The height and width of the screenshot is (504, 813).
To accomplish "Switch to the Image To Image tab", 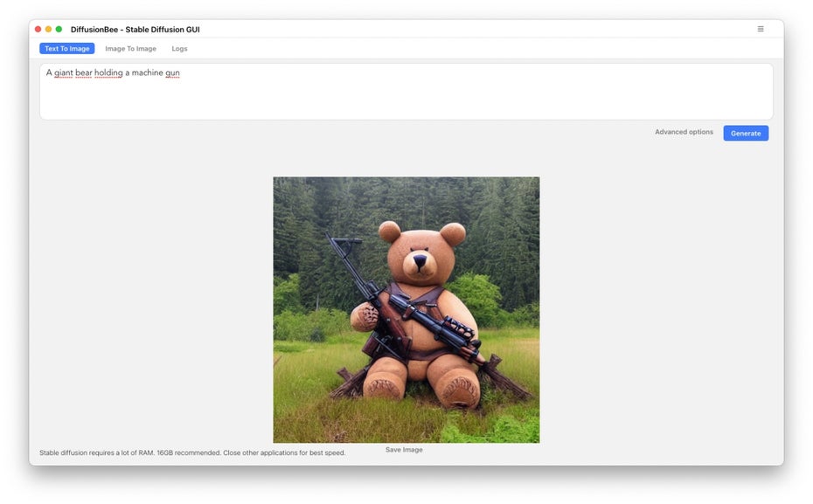I will [130, 49].
